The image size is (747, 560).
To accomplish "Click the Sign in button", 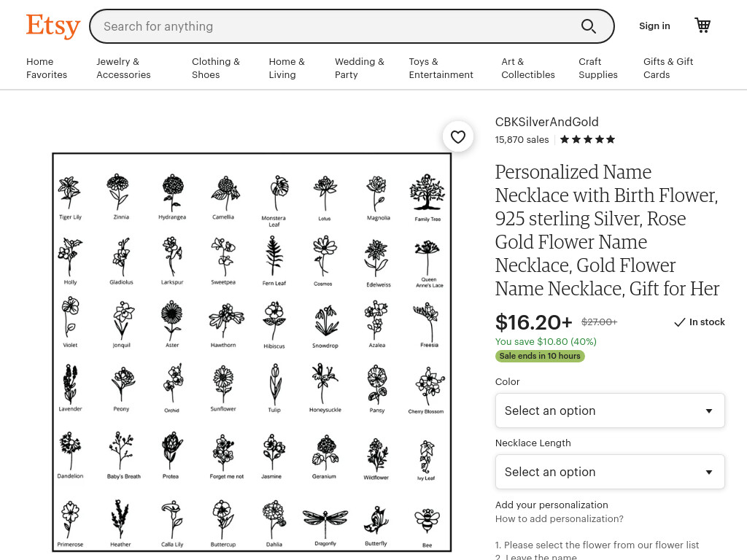I will (x=654, y=26).
